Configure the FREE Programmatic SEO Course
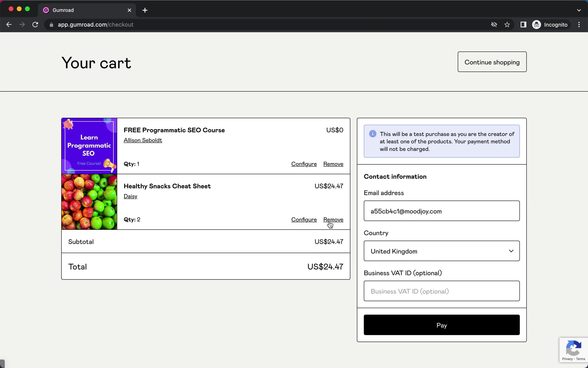The image size is (588, 368). pyautogui.click(x=304, y=164)
